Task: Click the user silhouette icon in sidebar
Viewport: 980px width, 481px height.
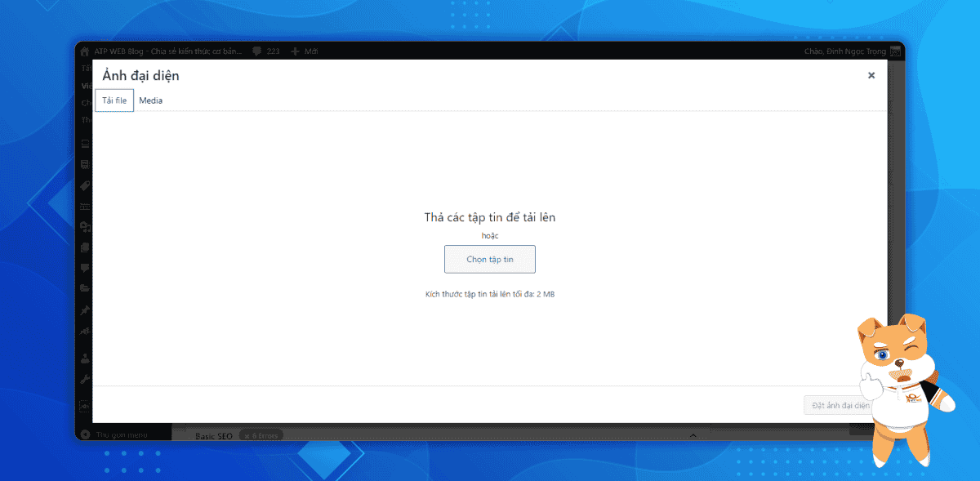Action: click(x=85, y=358)
